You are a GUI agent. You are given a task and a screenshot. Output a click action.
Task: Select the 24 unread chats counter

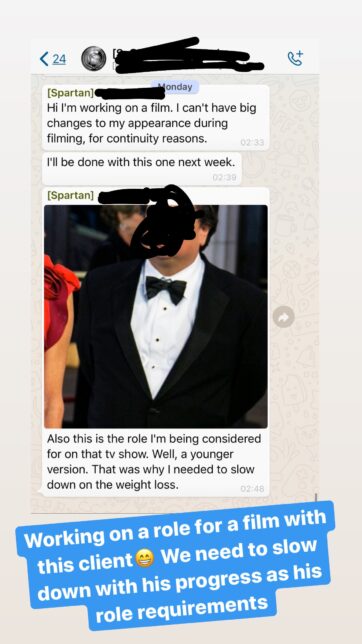pyautogui.click(x=59, y=59)
